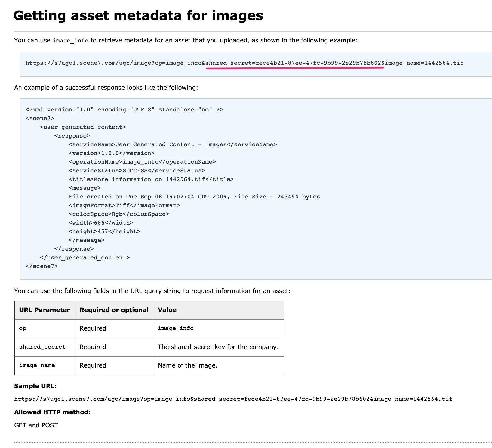This screenshot has height=448, width=492.
Task: Click the inline code 'image_info' in the intro sentence
Action: pyautogui.click(x=70, y=41)
